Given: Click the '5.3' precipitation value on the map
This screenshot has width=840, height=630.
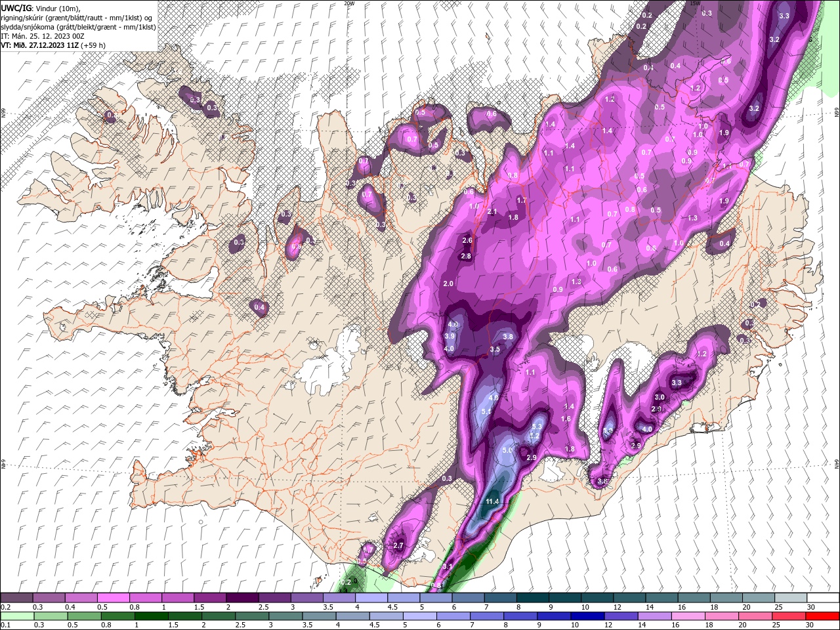Looking at the screenshot, I should [535, 427].
